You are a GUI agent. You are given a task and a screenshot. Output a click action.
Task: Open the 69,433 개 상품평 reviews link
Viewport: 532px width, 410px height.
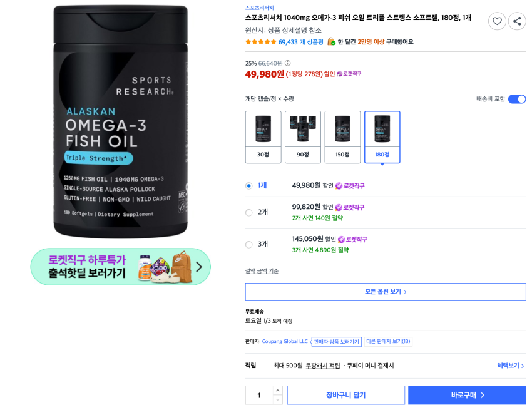[x=301, y=42]
